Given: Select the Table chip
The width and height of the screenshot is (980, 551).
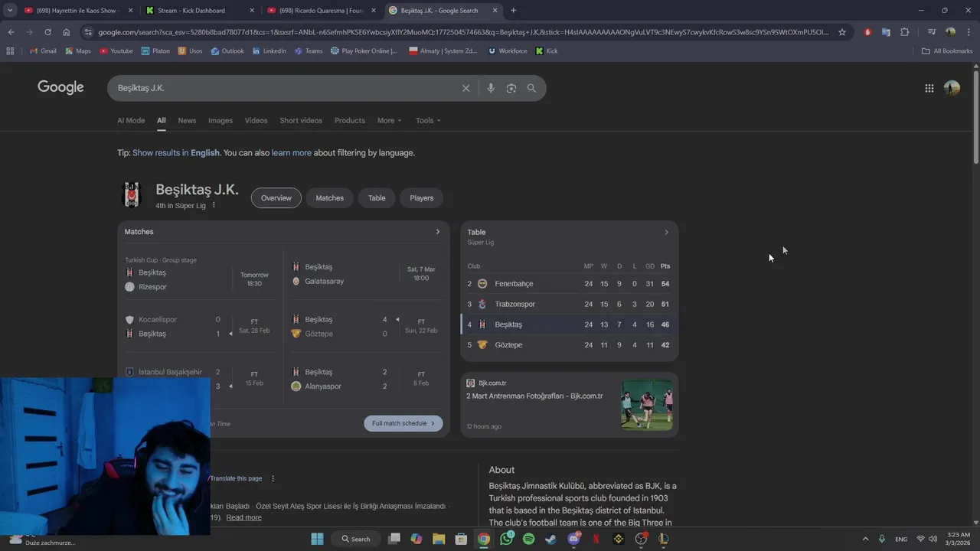Looking at the screenshot, I should click(x=377, y=197).
